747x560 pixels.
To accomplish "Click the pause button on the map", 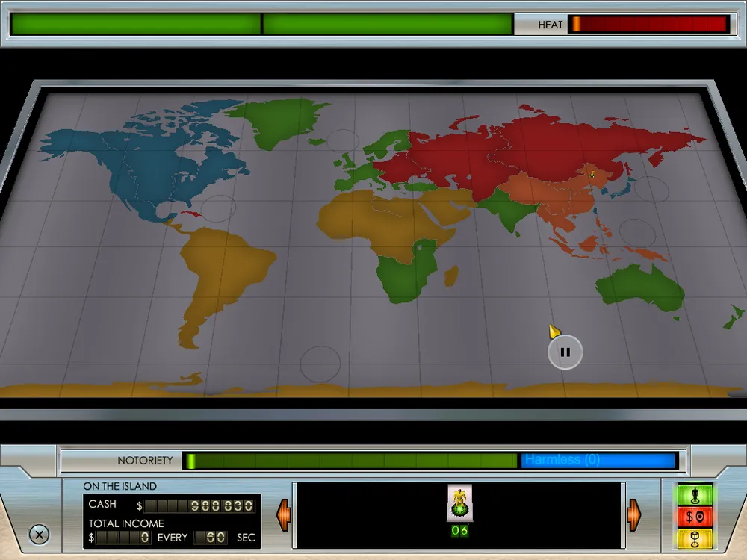I will point(565,352).
